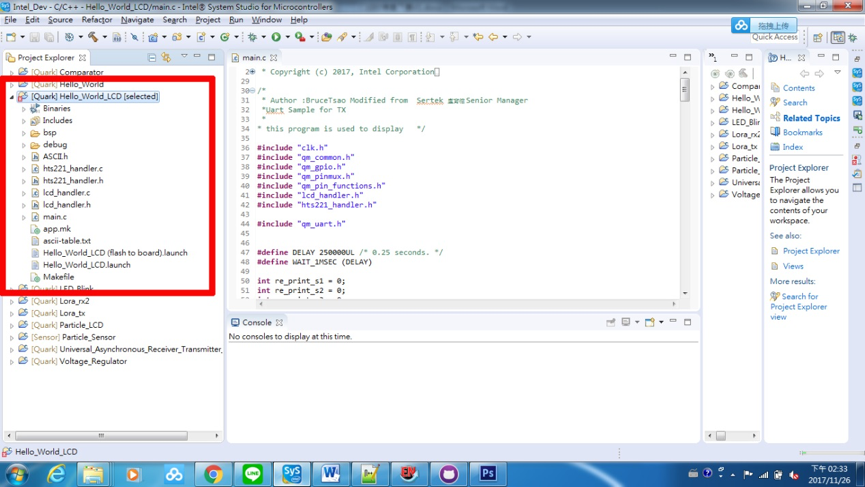Switch to the C/C++ perspective button
Image resolution: width=865 pixels, height=487 pixels.
pos(838,38)
